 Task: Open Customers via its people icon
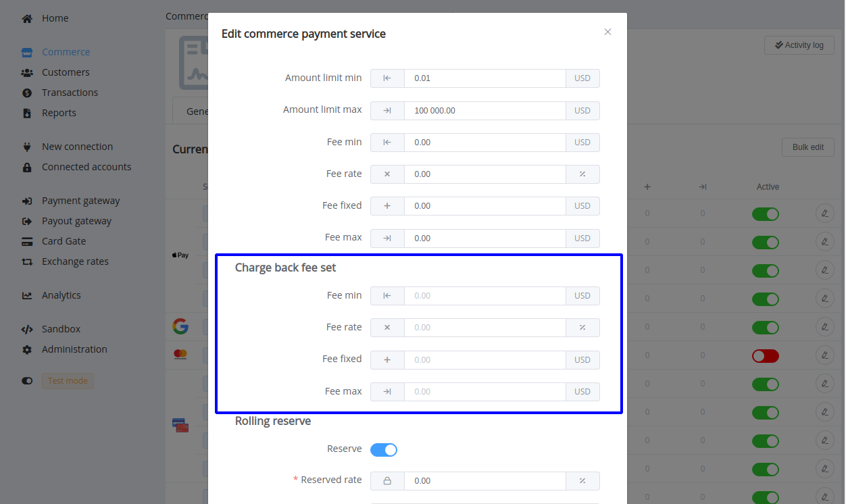coord(27,72)
